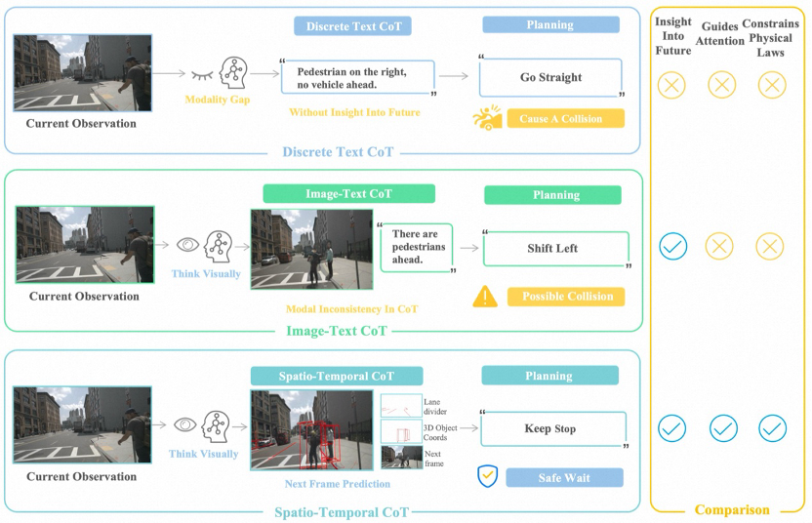
Task: Click the teal Spatio-Temporal CoT header label
Action: 337,376
